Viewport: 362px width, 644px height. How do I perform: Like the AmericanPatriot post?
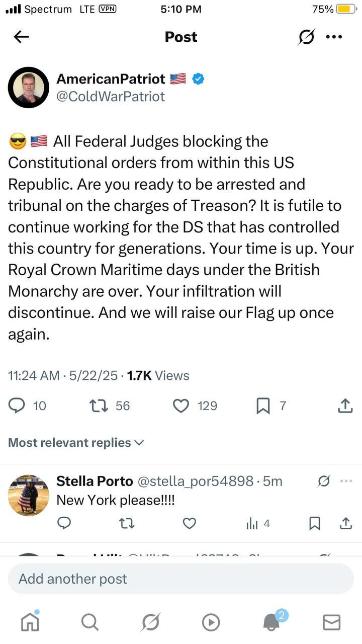181,406
